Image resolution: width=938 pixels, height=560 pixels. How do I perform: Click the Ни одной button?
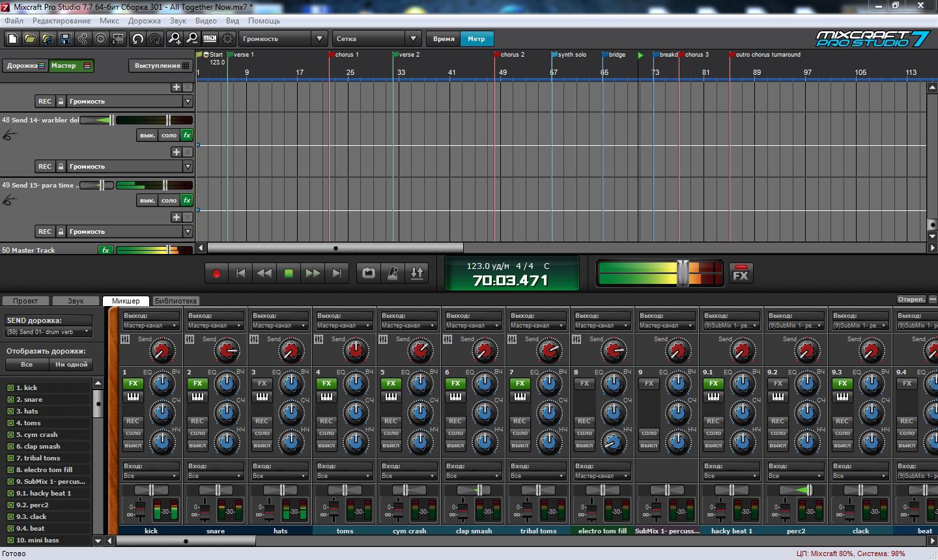pyautogui.click(x=71, y=365)
